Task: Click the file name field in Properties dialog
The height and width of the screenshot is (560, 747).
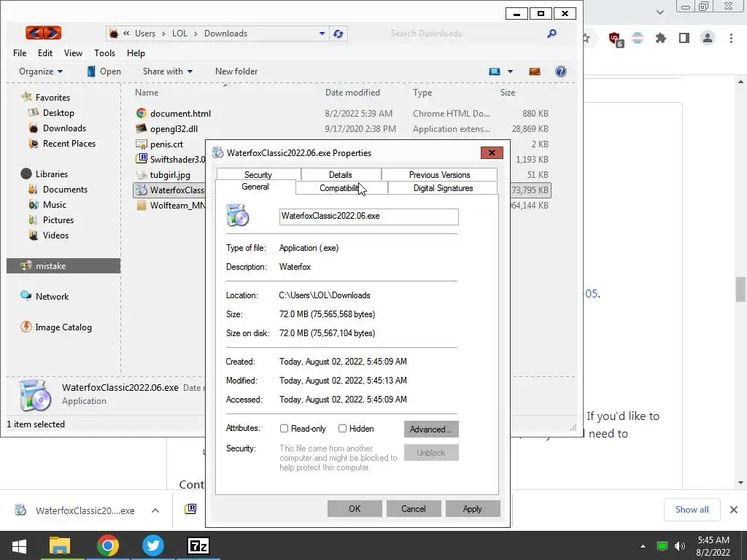Action: pyautogui.click(x=368, y=216)
